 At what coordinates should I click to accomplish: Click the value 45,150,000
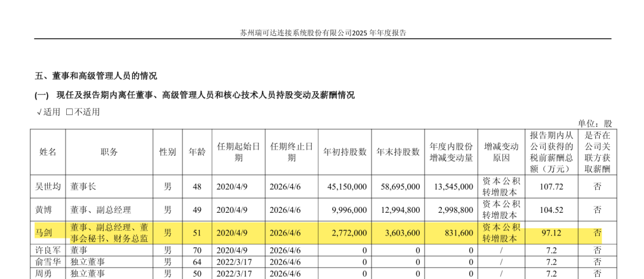coord(346,187)
